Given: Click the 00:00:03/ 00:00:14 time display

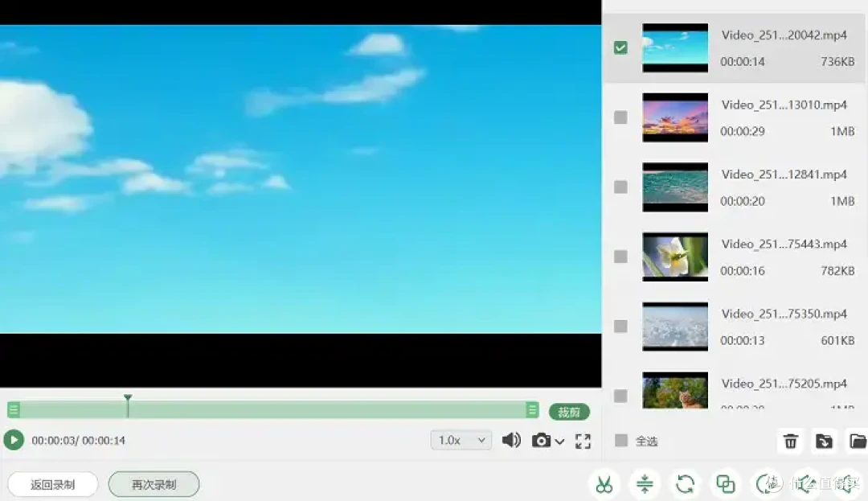Looking at the screenshot, I should coord(78,441).
